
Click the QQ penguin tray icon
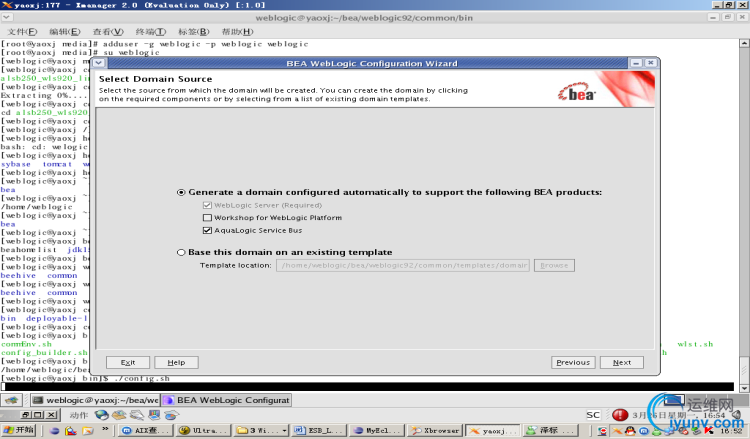pos(630,431)
